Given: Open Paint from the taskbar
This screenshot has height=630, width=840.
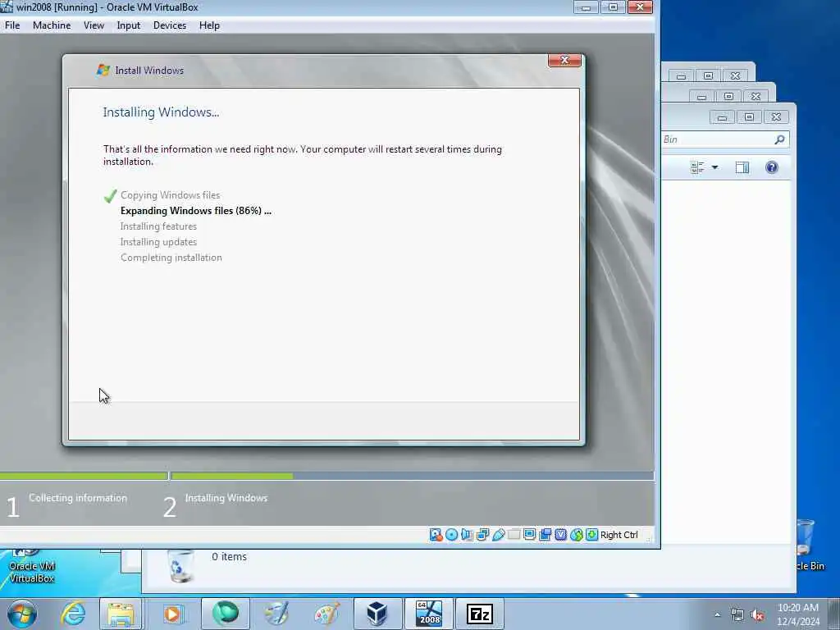Looking at the screenshot, I should [326, 614].
